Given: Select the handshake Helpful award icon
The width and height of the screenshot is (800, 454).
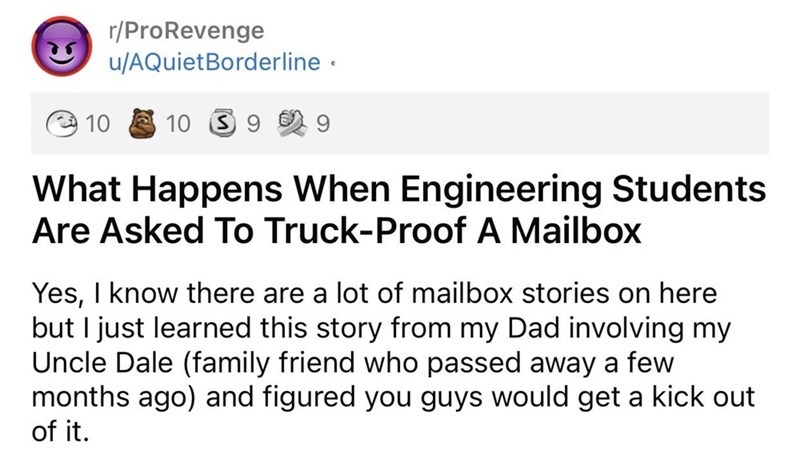Looking at the screenshot, I should pyautogui.click(x=292, y=123).
